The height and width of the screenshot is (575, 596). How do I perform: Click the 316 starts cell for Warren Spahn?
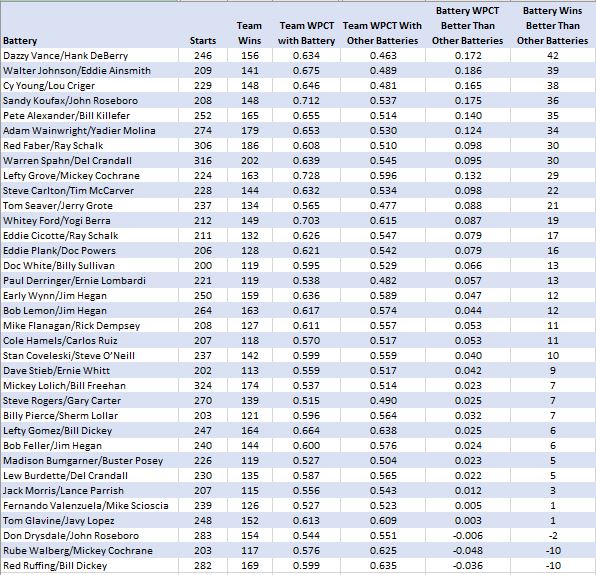(203, 161)
